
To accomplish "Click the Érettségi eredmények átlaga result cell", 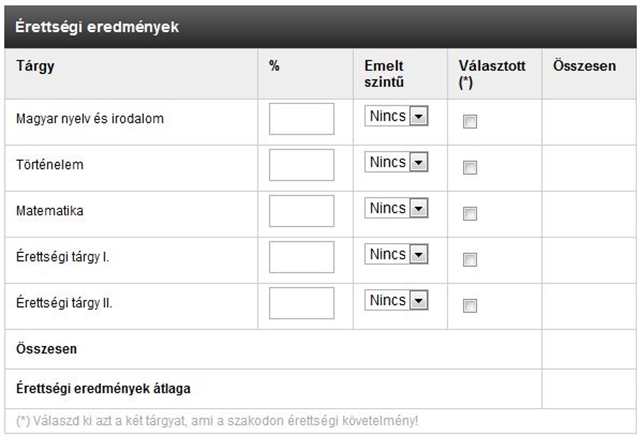I will click(588, 387).
